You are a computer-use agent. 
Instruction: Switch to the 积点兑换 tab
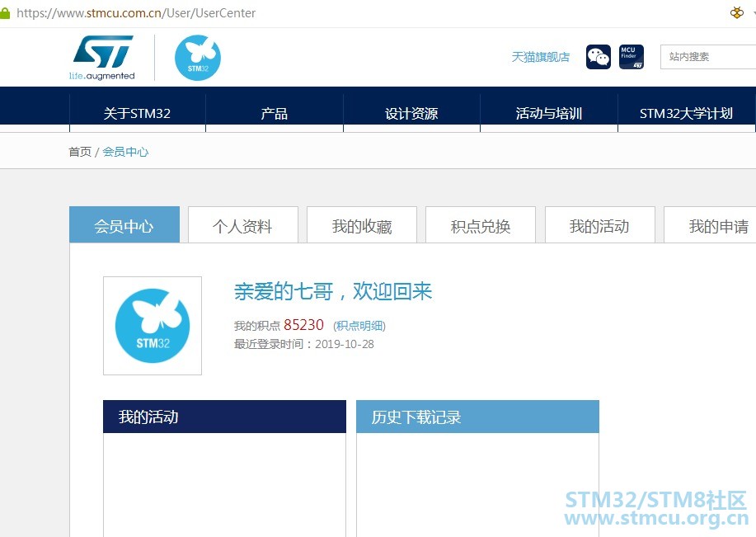pos(481,225)
